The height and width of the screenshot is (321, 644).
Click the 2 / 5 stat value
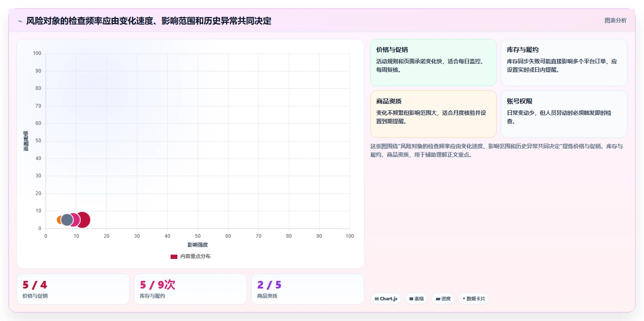pyautogui.click(x=269, y=285)
